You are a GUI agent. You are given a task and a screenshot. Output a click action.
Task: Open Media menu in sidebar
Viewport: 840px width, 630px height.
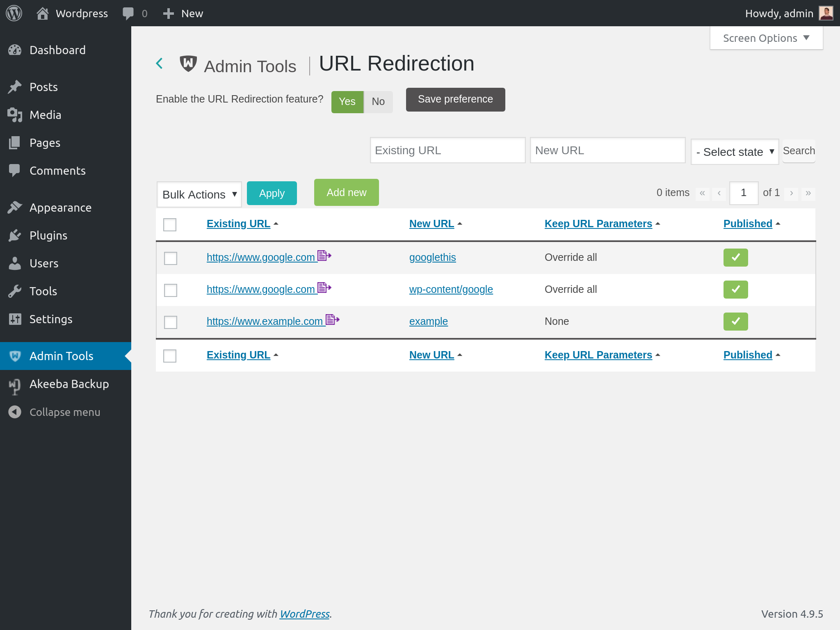tap(66, 115)
